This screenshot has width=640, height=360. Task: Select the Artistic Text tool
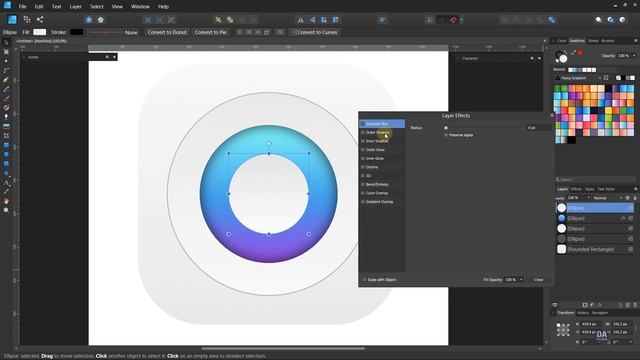[6, 182]
